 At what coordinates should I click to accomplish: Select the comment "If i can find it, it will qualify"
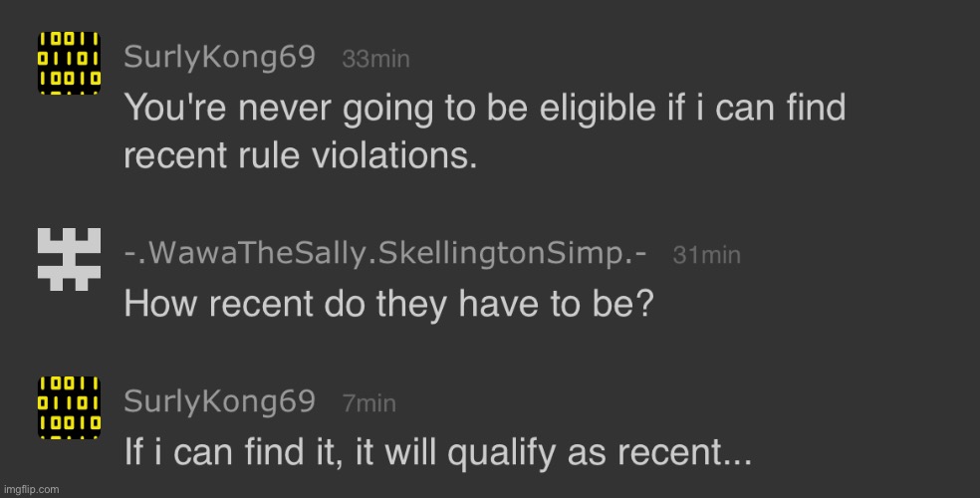437,453
